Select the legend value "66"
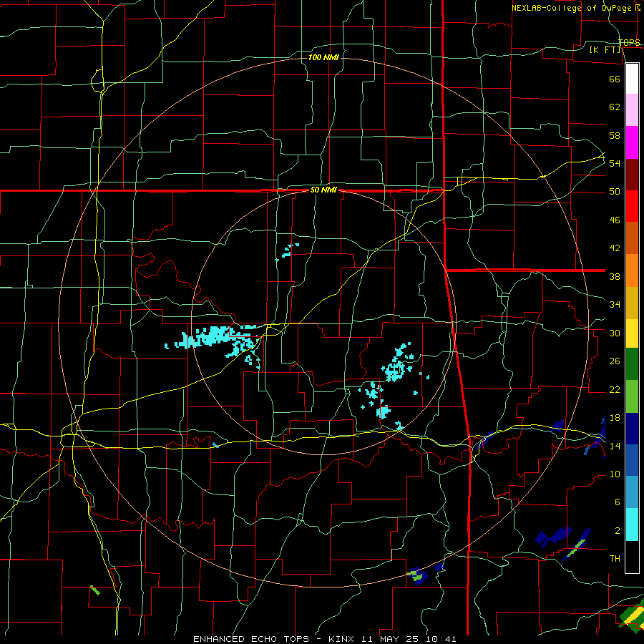644x644 pixels. (x=615, y=79)
